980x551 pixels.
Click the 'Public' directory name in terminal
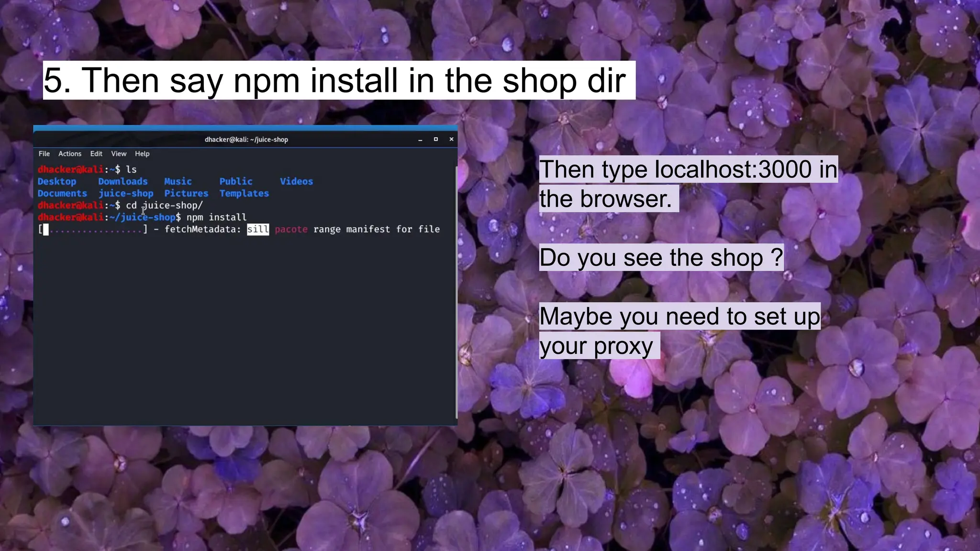click(x=236, y=181)
